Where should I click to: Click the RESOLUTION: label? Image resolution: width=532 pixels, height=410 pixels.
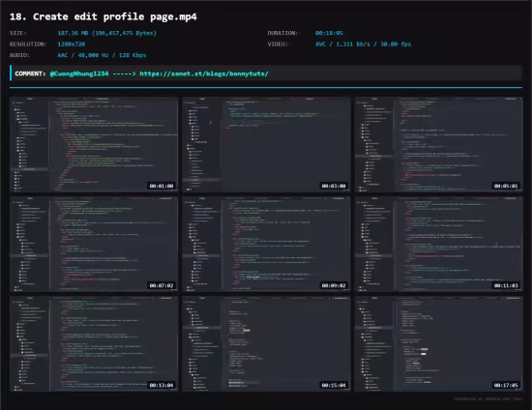pyautogui.click(x=28, y=44)
